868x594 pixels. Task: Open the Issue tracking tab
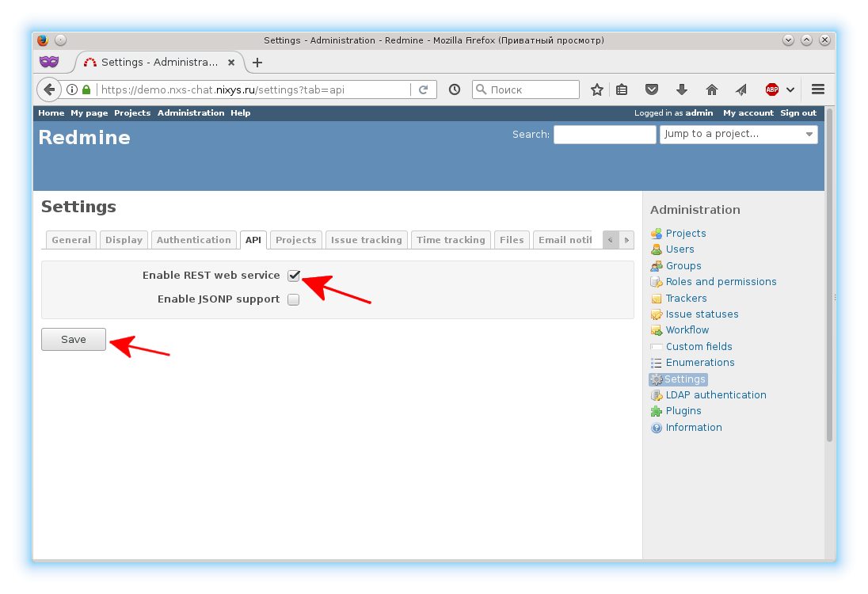click(367, 240)
